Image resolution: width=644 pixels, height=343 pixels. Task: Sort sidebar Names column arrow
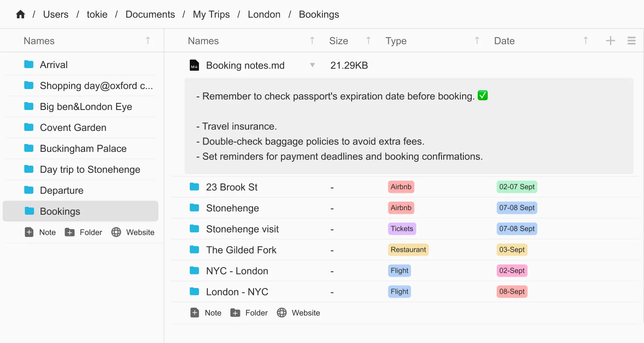[148, 41]
